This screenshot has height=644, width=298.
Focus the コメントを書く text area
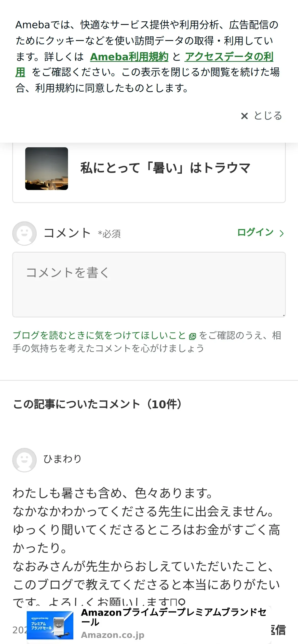click(x=149, y=285)
